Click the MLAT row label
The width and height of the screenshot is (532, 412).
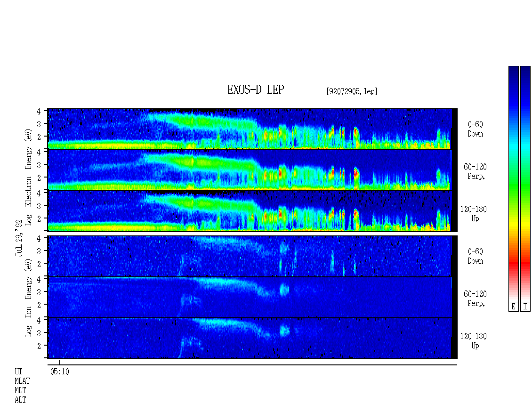[22, 381]
